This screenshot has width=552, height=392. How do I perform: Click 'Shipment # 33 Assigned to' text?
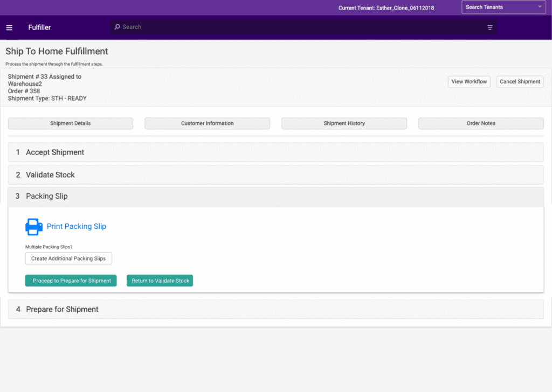click(45, 76)
